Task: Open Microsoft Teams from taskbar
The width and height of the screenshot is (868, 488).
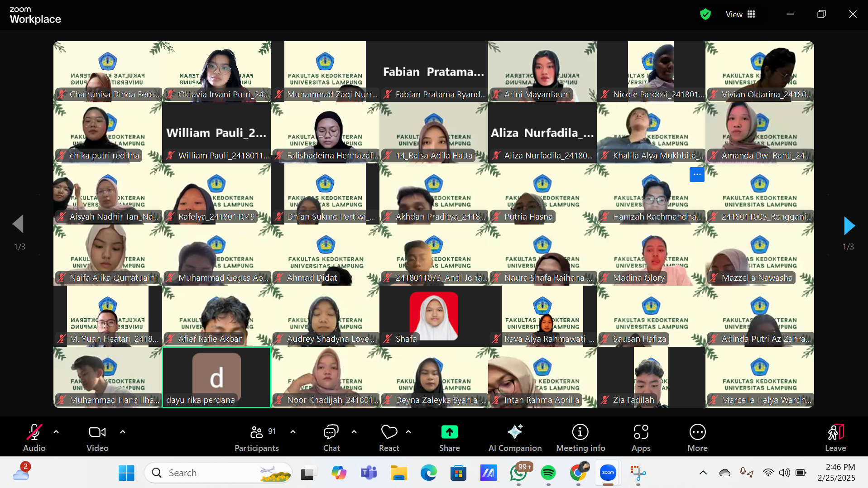Action: pyautogui.click(x=369, y=473)
